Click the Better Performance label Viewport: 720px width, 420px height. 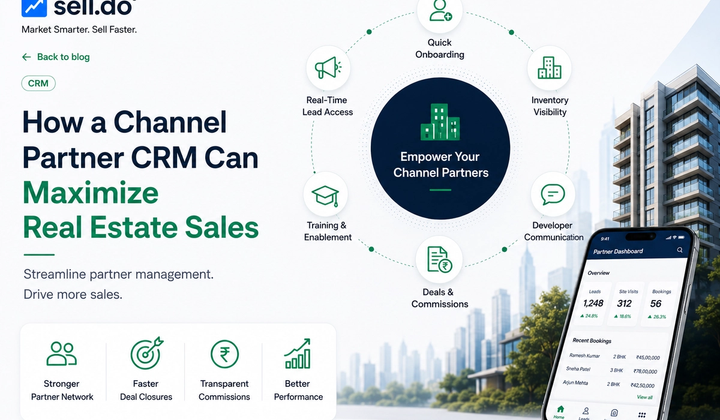coord(298,390)
